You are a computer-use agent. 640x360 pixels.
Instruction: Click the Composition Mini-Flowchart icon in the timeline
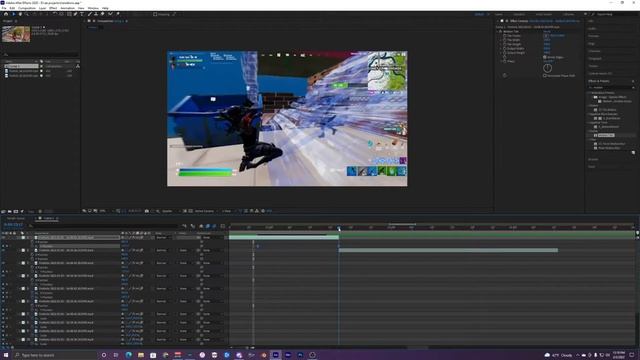(x=184, y=226)
